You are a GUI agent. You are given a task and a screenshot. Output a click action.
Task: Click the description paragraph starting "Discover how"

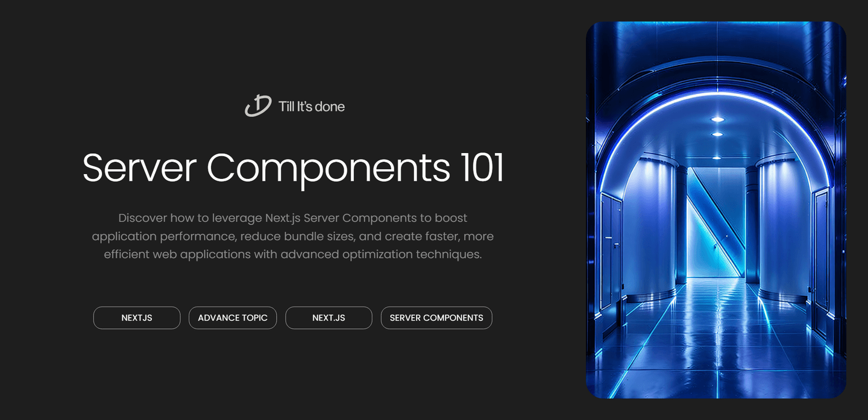pos(293,236)
